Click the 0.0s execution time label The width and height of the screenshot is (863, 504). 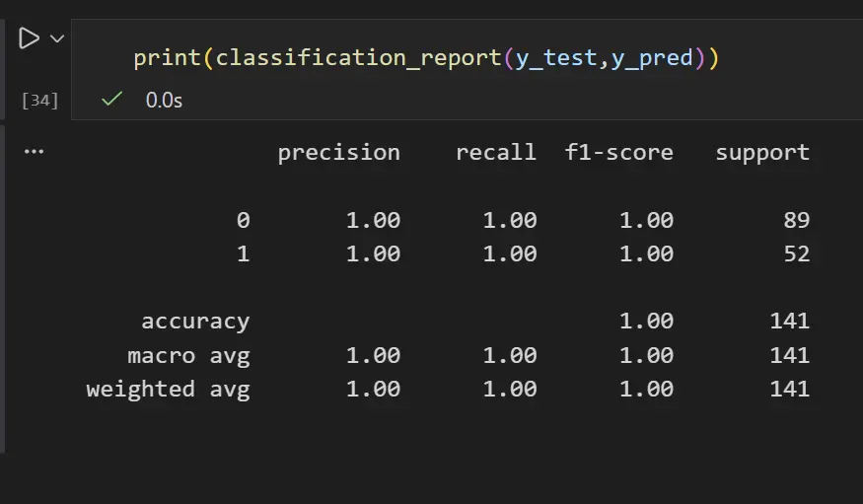[164, 100]
